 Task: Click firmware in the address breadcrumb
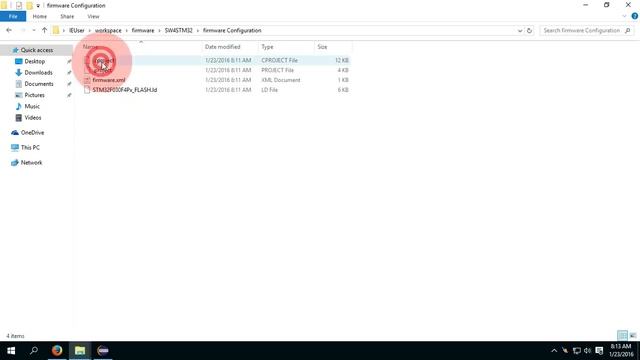click(x=143, y=31)
